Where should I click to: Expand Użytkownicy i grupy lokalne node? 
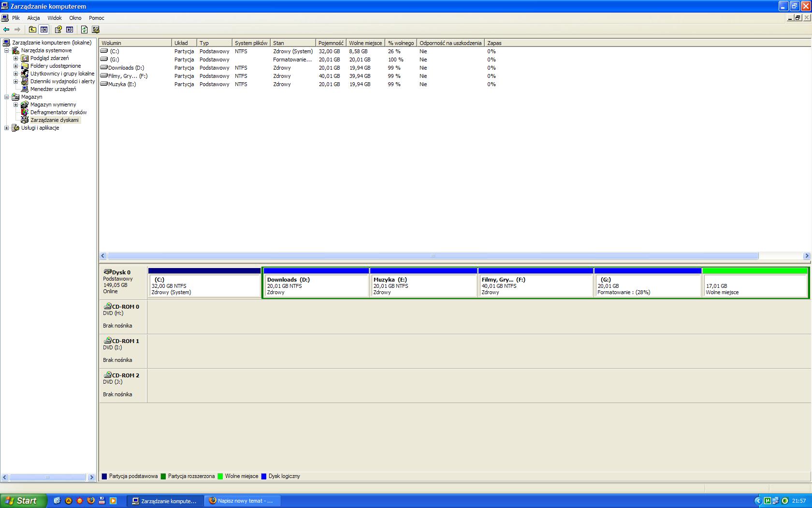15,74
